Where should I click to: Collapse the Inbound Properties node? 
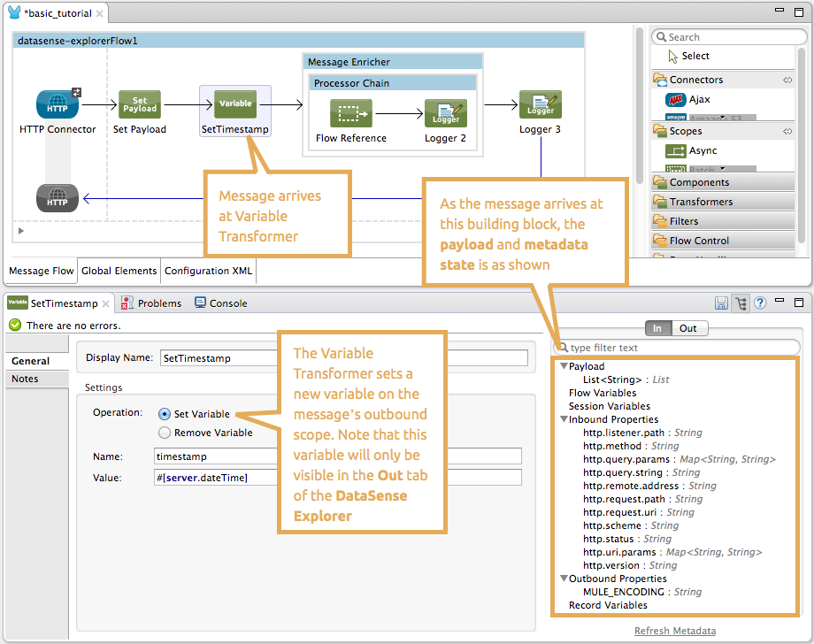click(x=564, y=419)
